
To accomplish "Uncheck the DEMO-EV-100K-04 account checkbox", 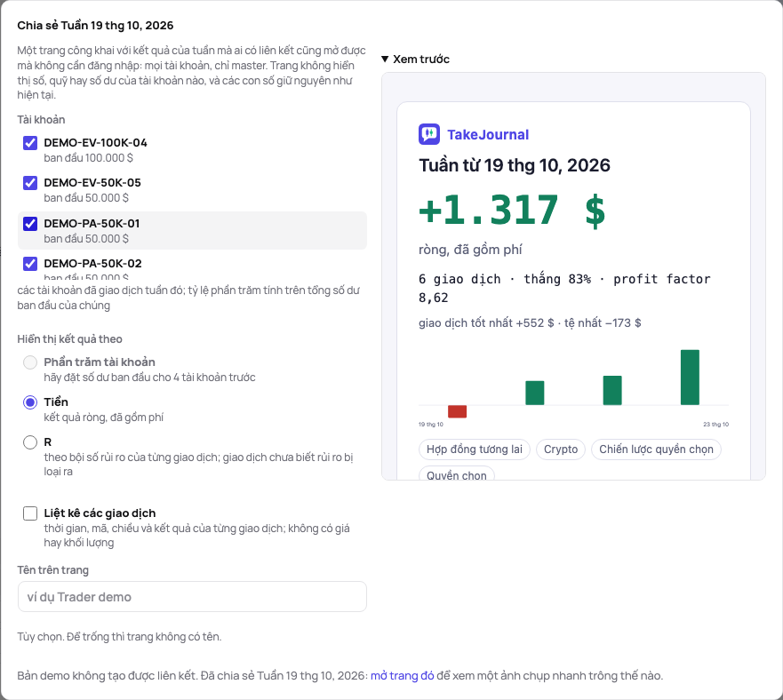I will (30, 143).
